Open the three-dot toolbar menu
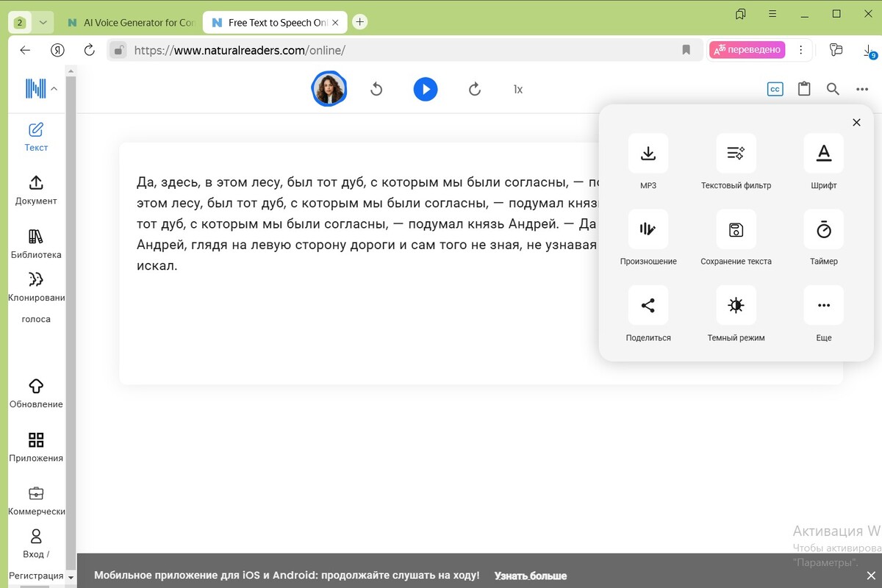The height and width of the screenshot is (588, 882). (862, 90)
